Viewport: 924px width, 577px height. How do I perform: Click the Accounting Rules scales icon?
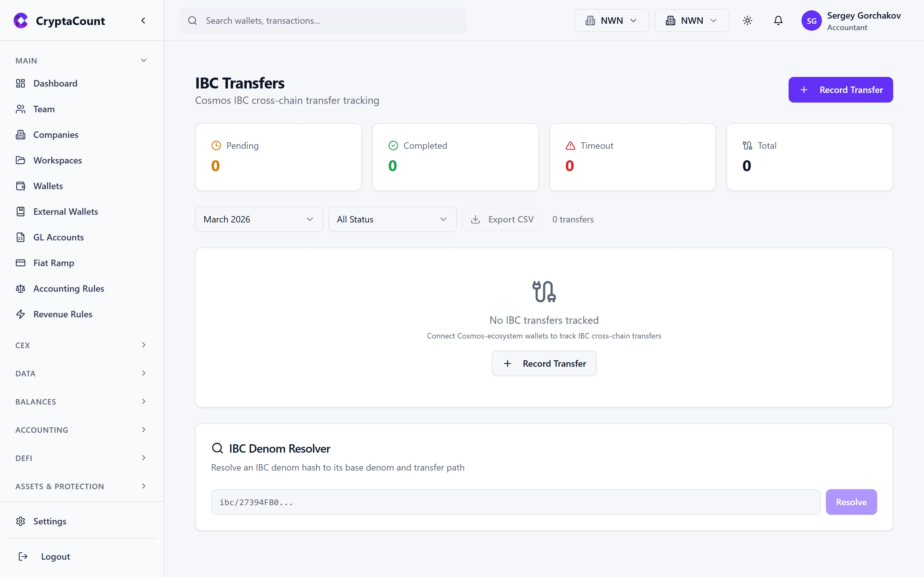click(21, 288)
